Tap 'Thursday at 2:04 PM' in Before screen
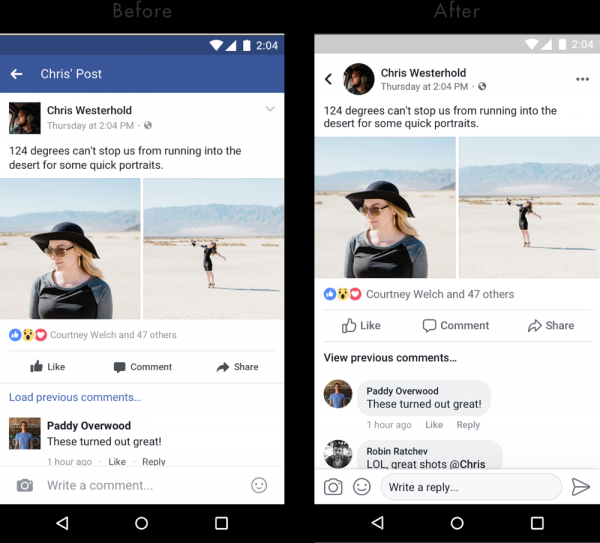This screenshot has width=600, height=543. pos(90,126)
